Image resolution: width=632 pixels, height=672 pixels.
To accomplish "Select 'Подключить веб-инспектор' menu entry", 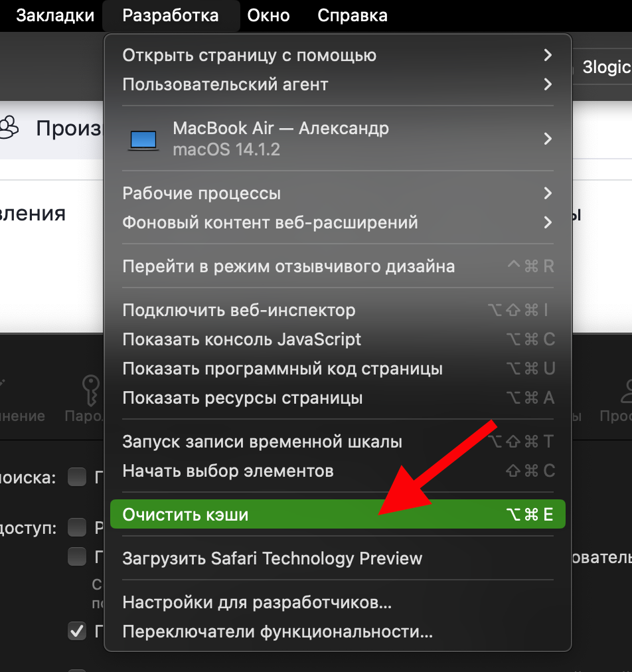I will 239,310.
